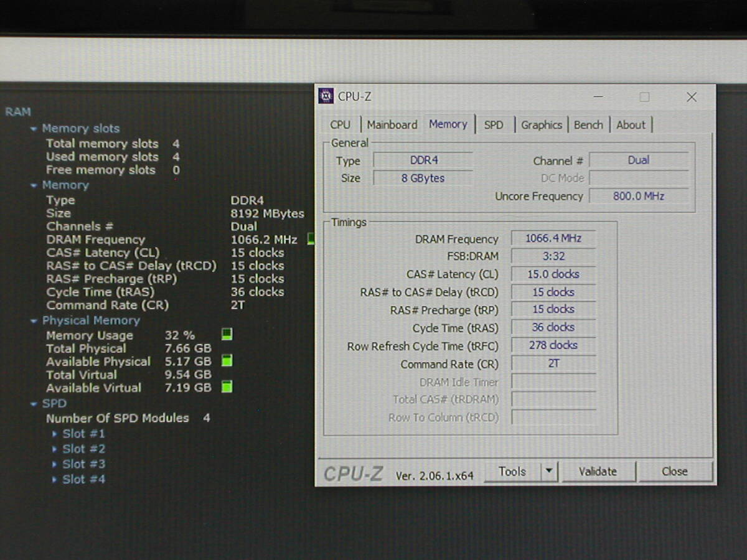
Task: Open the Tools dropdown arrow in CPU-Z
Action: point(549,471)
